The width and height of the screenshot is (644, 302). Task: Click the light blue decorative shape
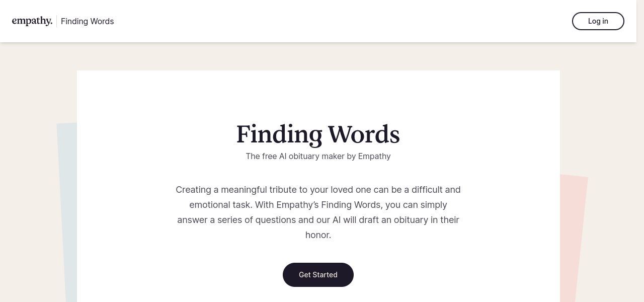point(67,211)
